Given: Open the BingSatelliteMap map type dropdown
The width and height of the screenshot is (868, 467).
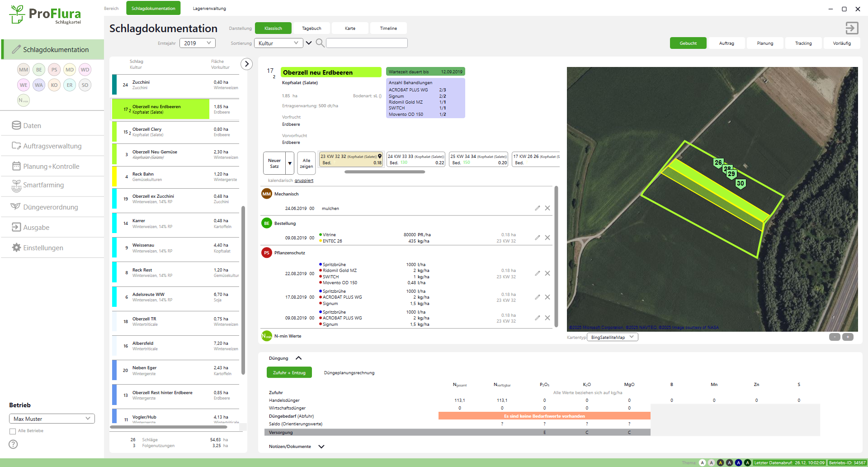Looking at the screenshot, I should 612,337.
